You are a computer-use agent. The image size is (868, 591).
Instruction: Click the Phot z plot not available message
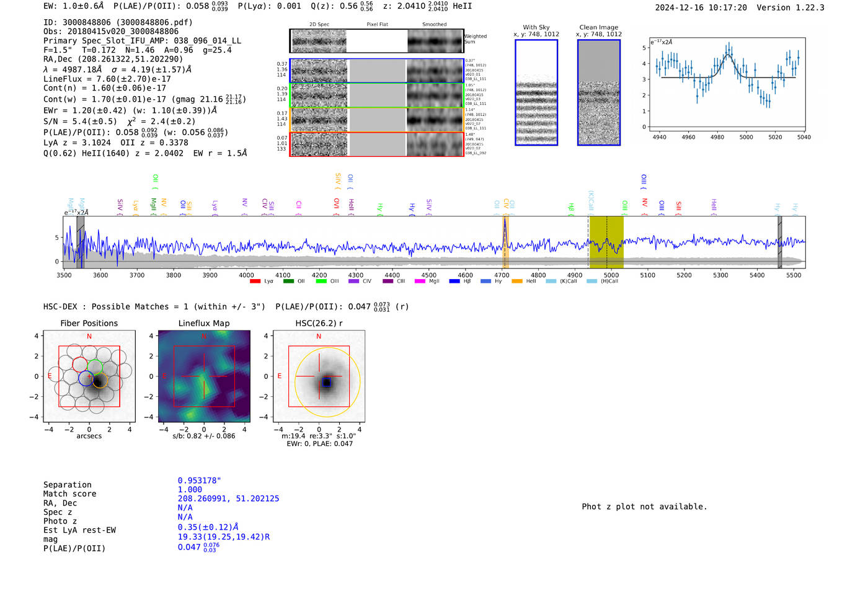[644, 507]
